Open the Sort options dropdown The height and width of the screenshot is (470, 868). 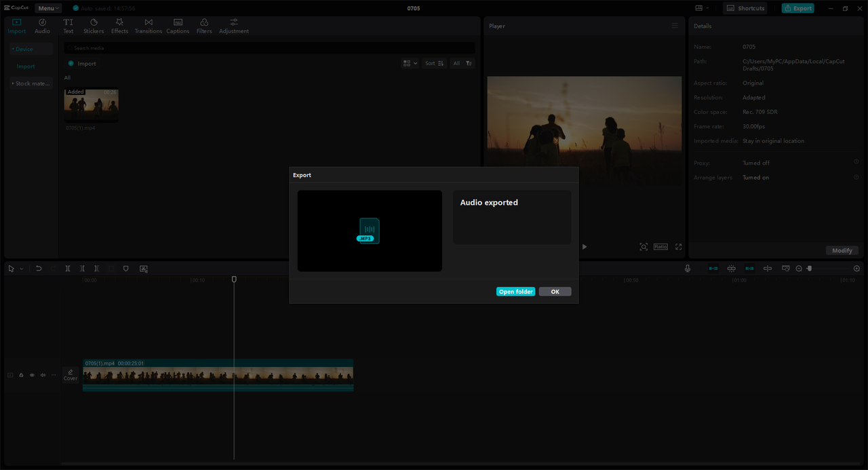click(x=434, y=63)
